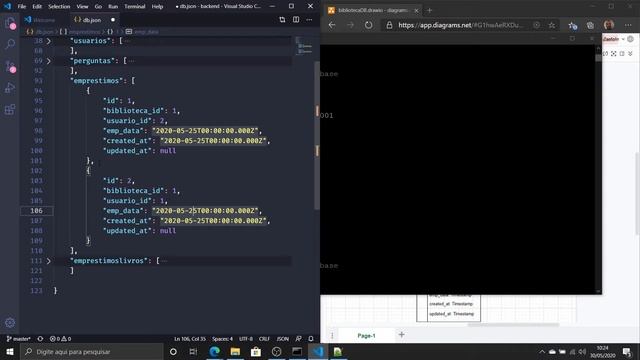Open Run and Debug view

coord(10,87)
